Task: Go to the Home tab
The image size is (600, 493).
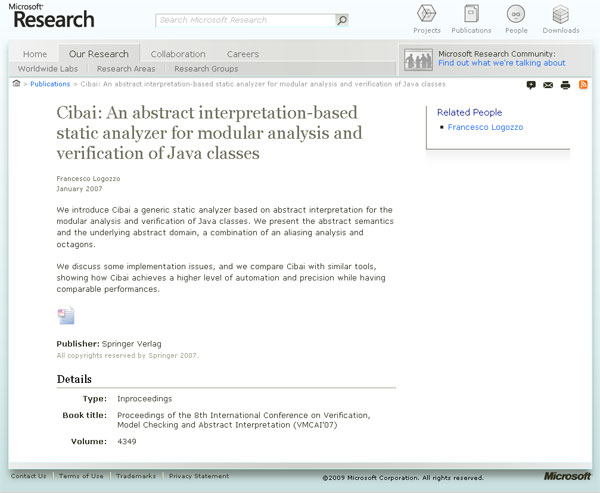Action: click(35, 54)
